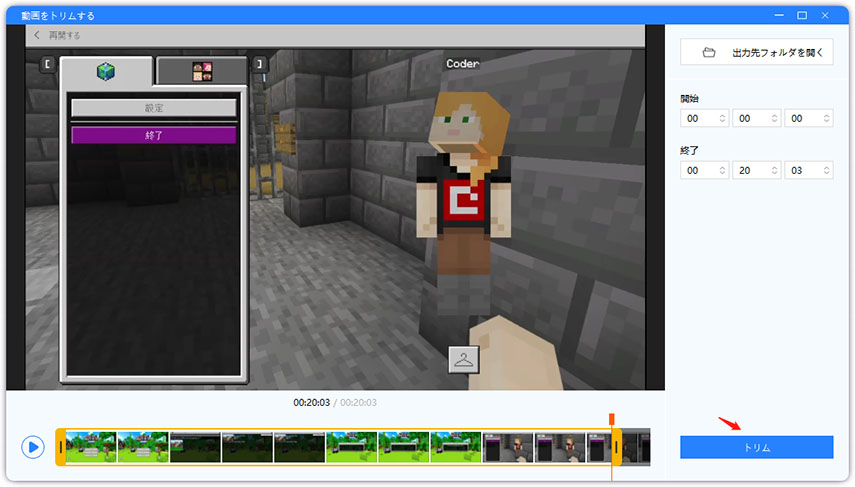The height and width of the screenshot is (487, 855).
Task: Adjust end hours spinner arrows
Action: click(722, 171)
